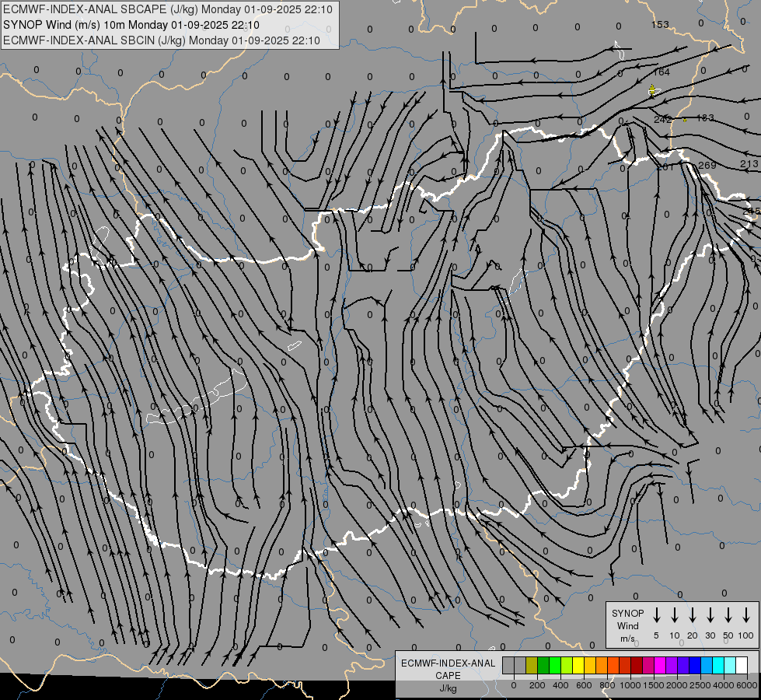Select the purple CAPE swatch before 2000
Screen dimensions: 761x700
671,665
